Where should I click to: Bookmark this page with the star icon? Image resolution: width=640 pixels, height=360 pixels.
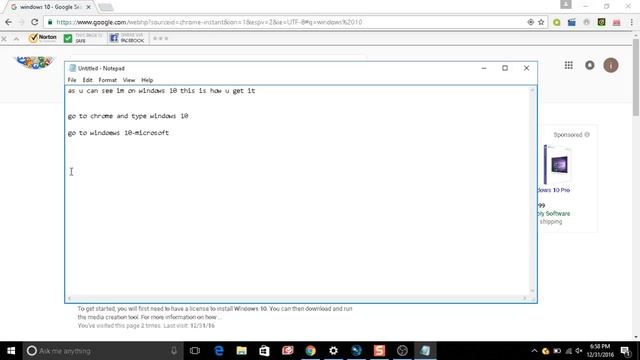tap(541, 22)
